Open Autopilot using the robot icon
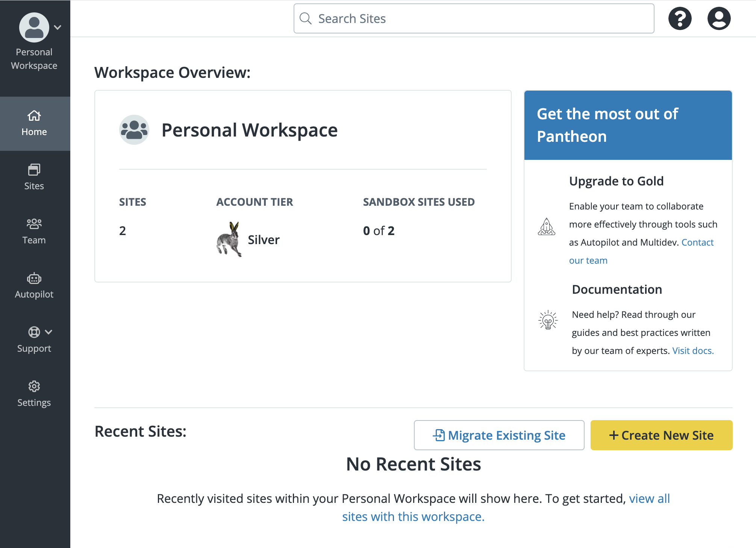 click(34, 278)
